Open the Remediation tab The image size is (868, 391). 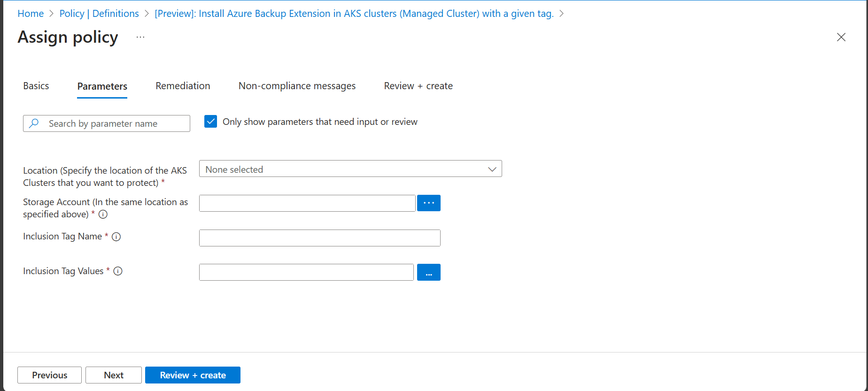pyautogui.click(x=183, y=86)
